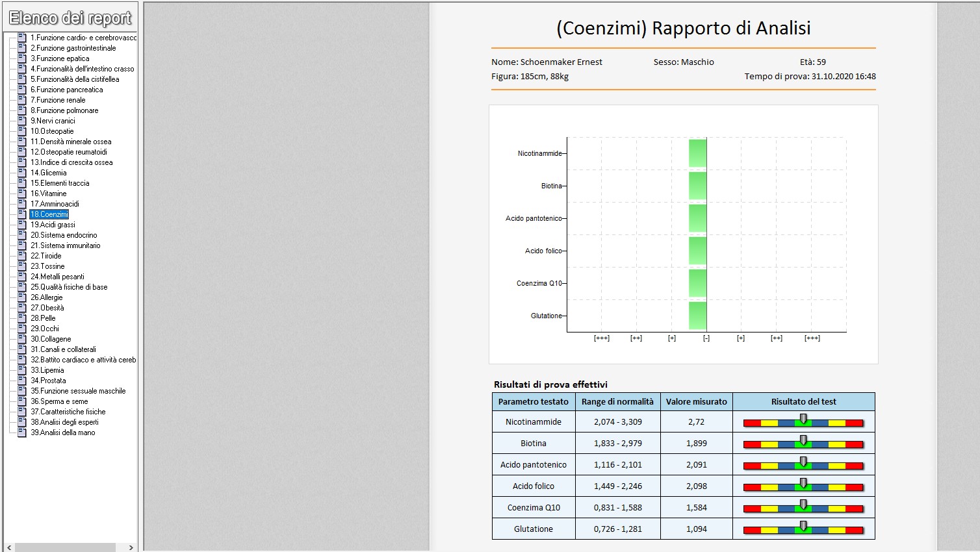Open the 17.Amminoacidi report
Image resolution: width=980 pixels, height=552 pixels.
point(55,204)
